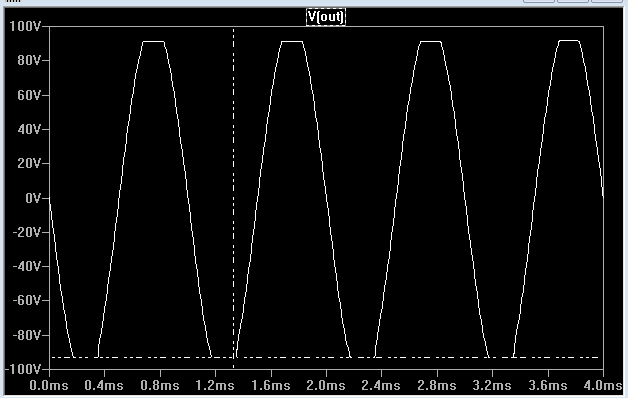Click the 2.4ms time axis label

click(381, 386)
